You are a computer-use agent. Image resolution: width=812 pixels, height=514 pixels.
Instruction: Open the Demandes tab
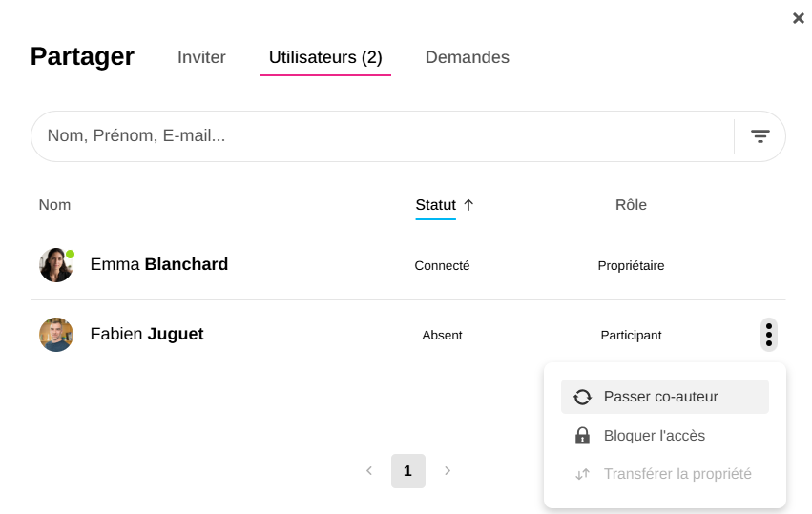(x=468, y=57)
